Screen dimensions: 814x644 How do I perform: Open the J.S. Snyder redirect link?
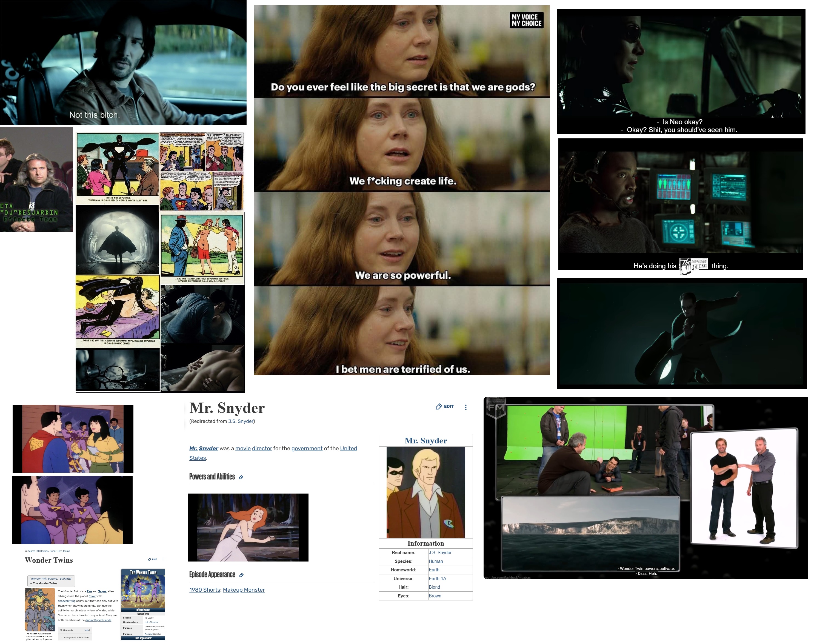point(241,421)
